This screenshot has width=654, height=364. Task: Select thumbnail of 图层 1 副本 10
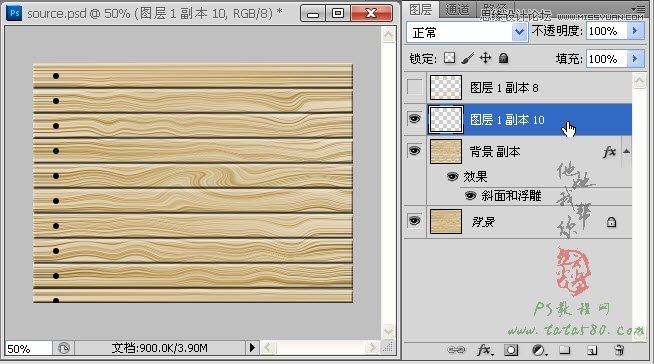click(x=446, y=120)
